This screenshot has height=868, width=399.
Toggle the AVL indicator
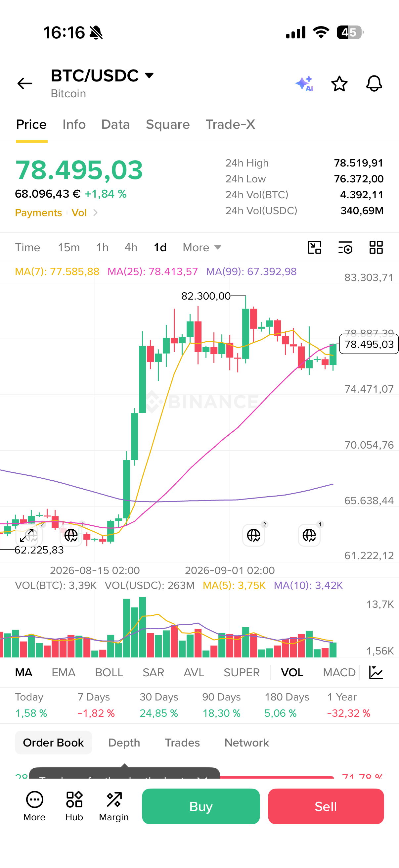coord(194,673)
